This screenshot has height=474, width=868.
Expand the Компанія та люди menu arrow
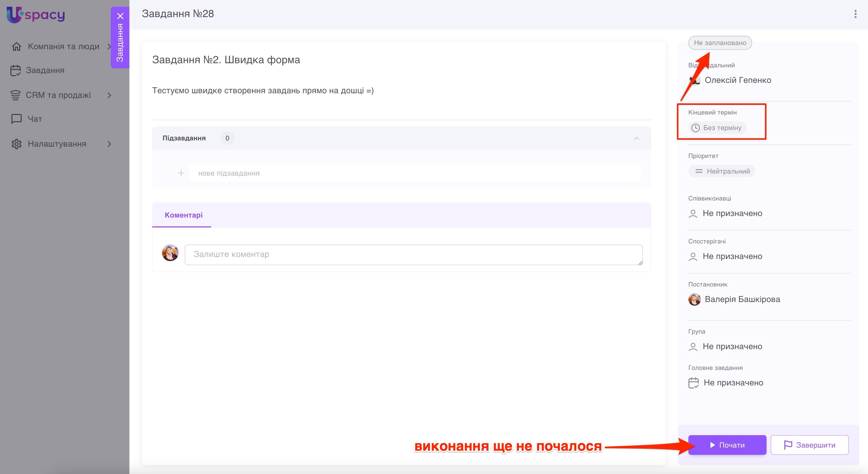click(109, 47)
